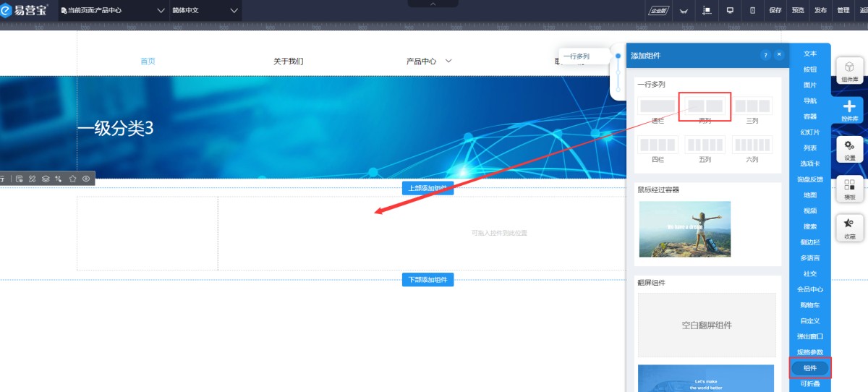Click the 企业版 badge in top bar

(658, 10)
